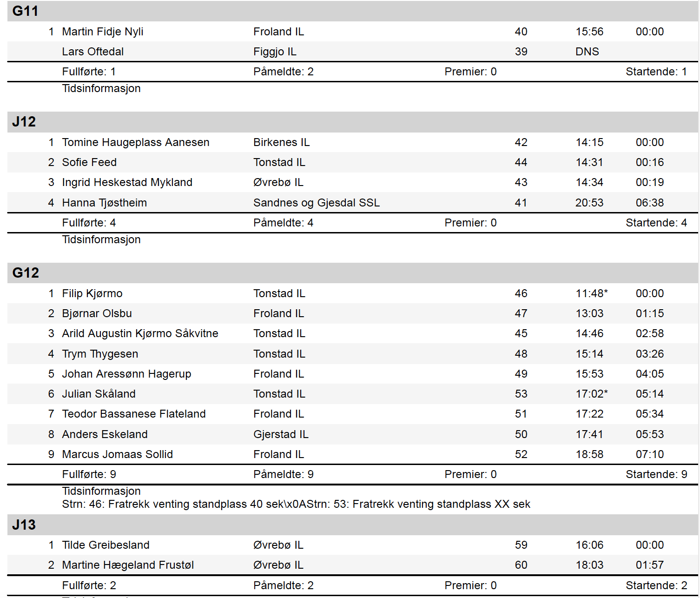Select club Sandnes og Gjesdal SSL

317,203
